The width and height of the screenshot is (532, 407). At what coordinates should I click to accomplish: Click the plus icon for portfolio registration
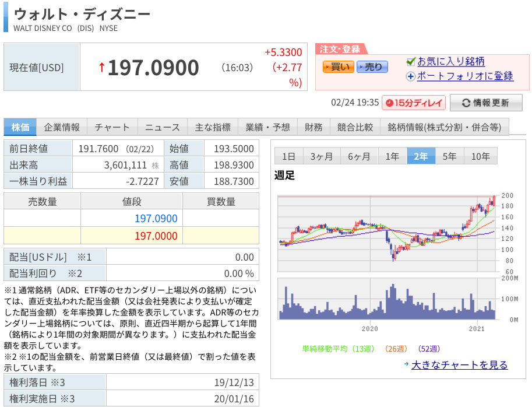tap(411, 76)
